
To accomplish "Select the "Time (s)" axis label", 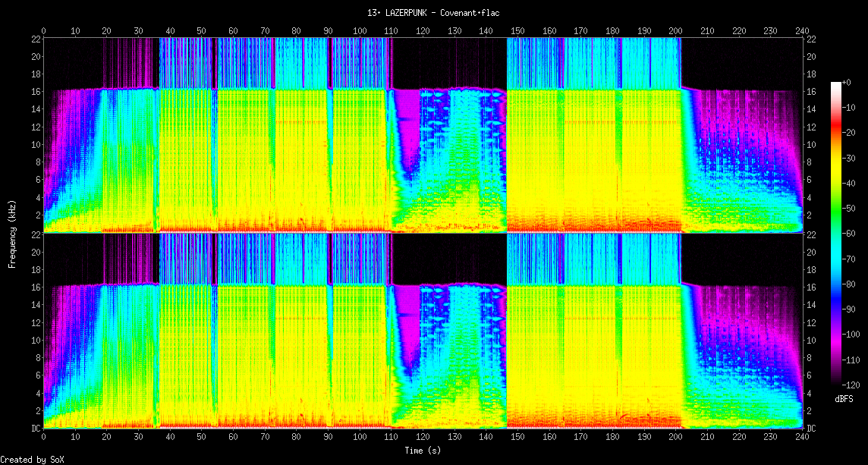I will [x=423, y=450].
